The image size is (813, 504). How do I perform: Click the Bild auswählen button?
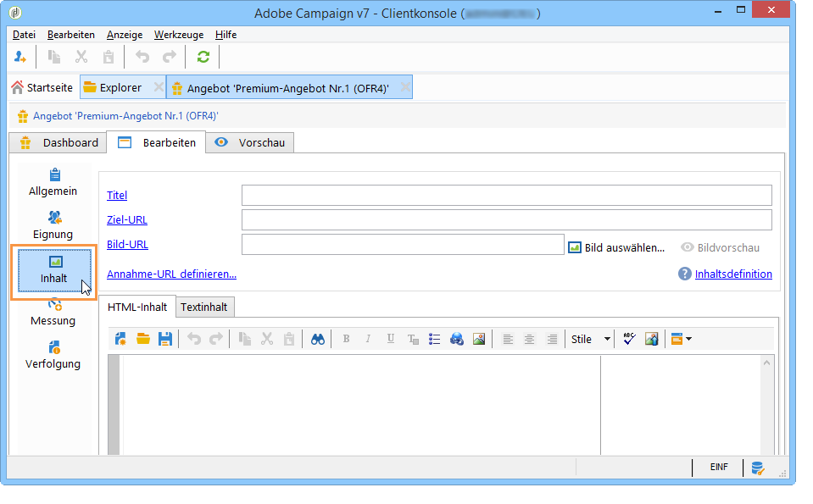[616, 247]
